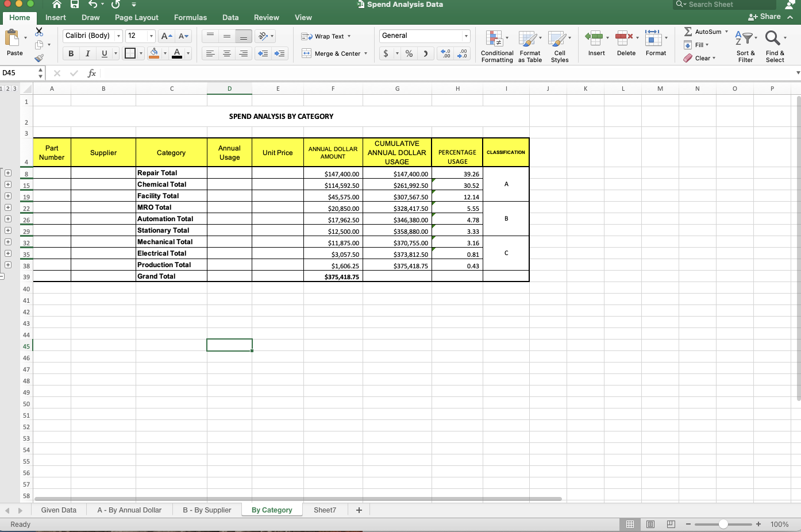The height and width of the screenshot is (532, 801).
Task: Expand the collapsed Repair group rows
Action: click(8, 172)
